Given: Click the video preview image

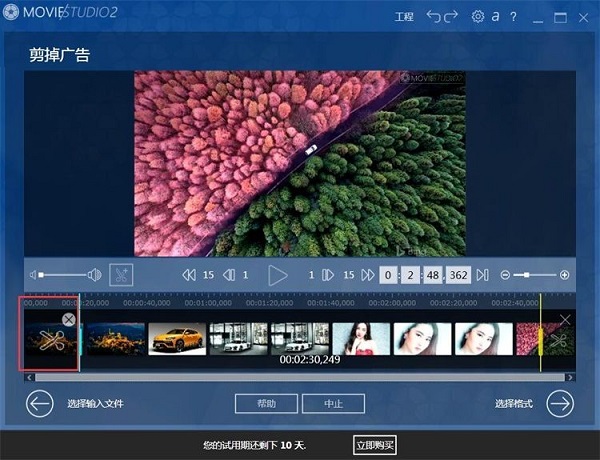Looking at the screenshot, I should [300, 163].
